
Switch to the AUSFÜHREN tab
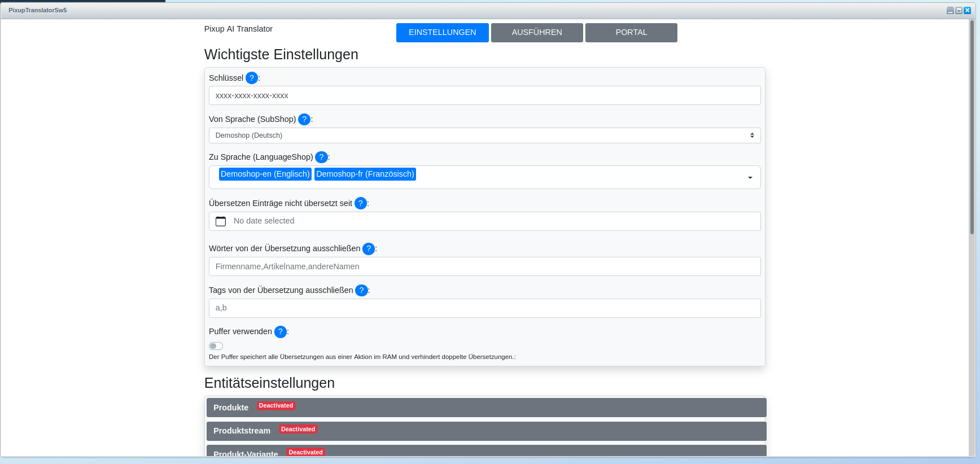537,33
